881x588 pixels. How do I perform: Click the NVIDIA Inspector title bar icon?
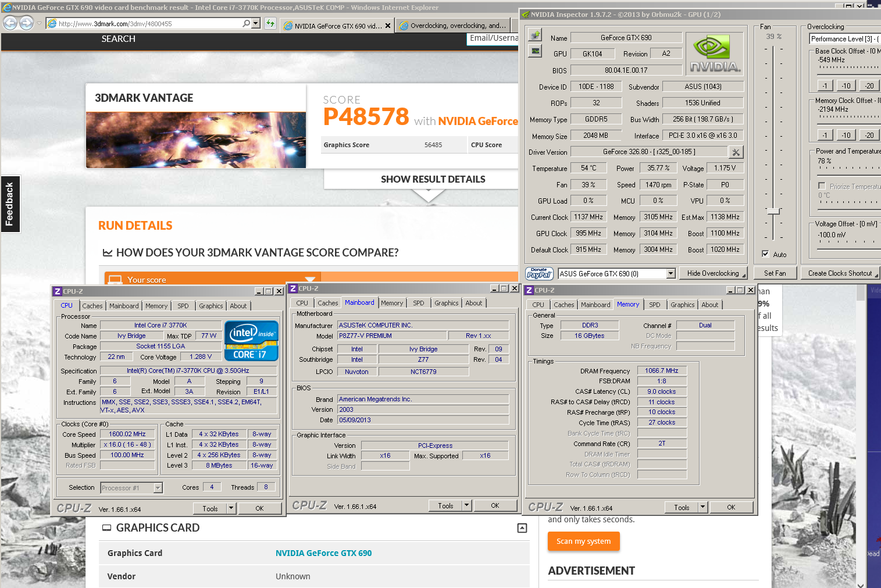point(526,15)
